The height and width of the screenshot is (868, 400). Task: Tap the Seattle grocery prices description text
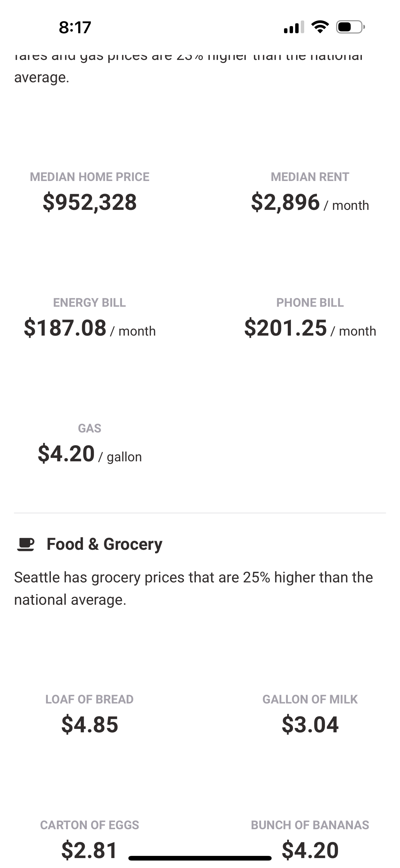(x=193, y=588)
